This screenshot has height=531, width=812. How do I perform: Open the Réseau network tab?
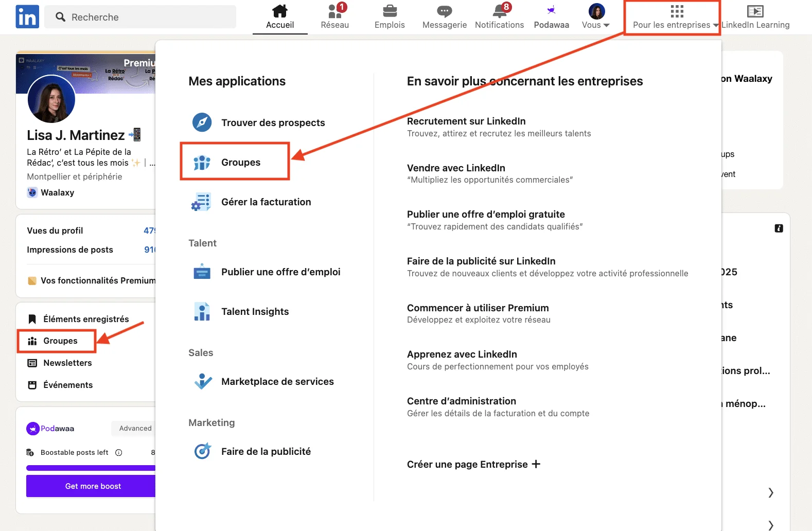[335, 17]
